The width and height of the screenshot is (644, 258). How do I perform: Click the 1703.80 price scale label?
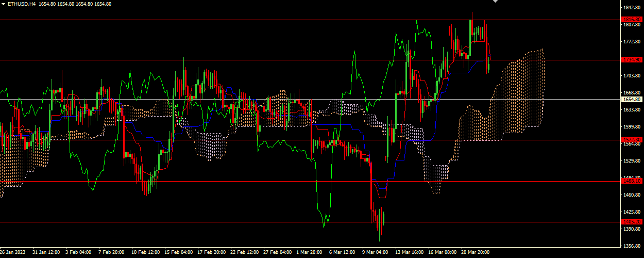pos(632,76)
